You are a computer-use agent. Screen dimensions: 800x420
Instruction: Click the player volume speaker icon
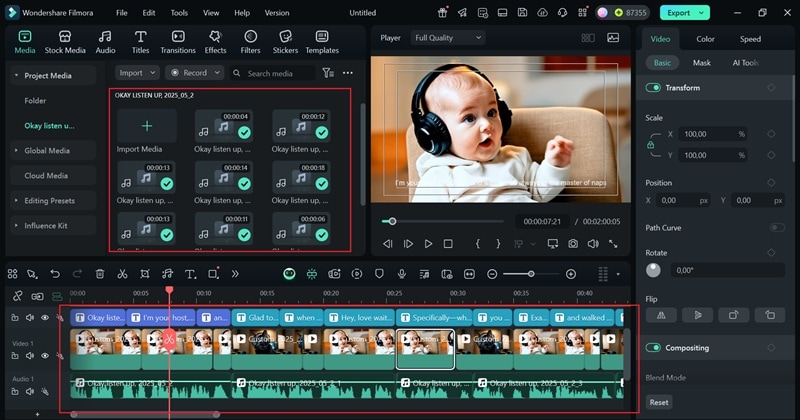pos(593,244)
